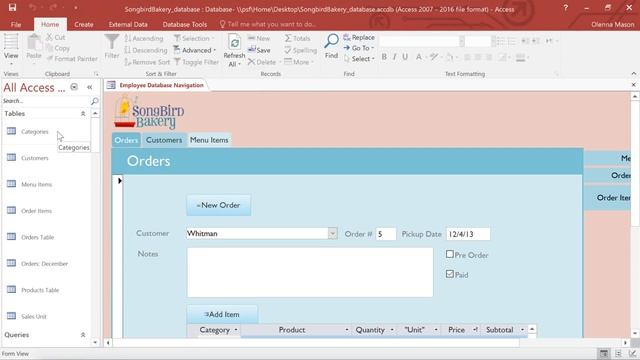Open Category column filter arrow
The width and height of the screenshot is (640, 360).
pos(236,330)
